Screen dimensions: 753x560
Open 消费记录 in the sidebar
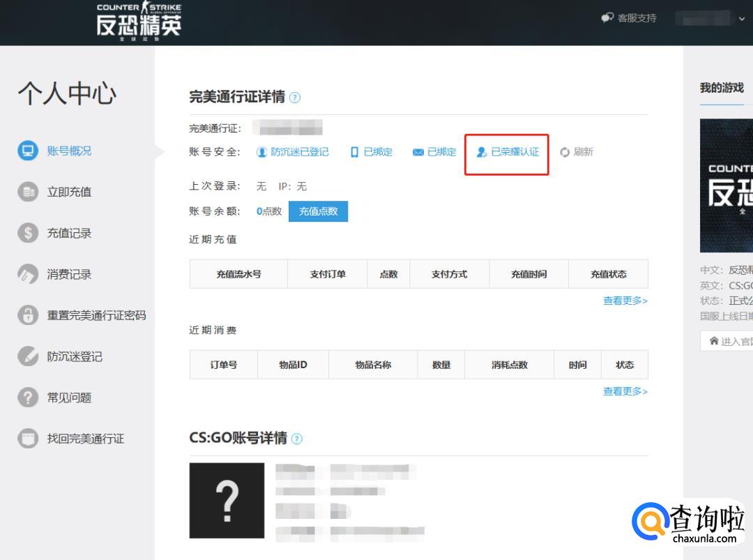pyautogui.click(x=69, y=275)
